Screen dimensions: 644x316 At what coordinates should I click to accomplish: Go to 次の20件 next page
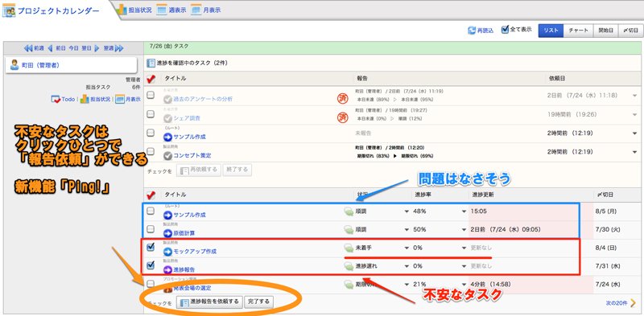tap(621, 303)
